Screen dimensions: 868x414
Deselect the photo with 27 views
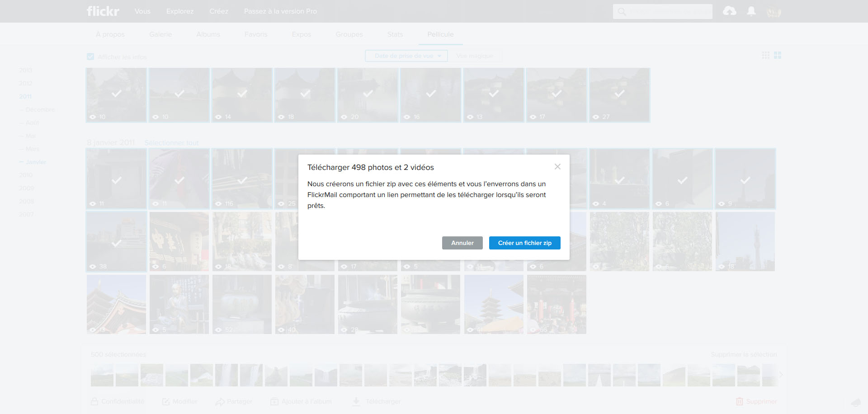[x=619, y=95]
